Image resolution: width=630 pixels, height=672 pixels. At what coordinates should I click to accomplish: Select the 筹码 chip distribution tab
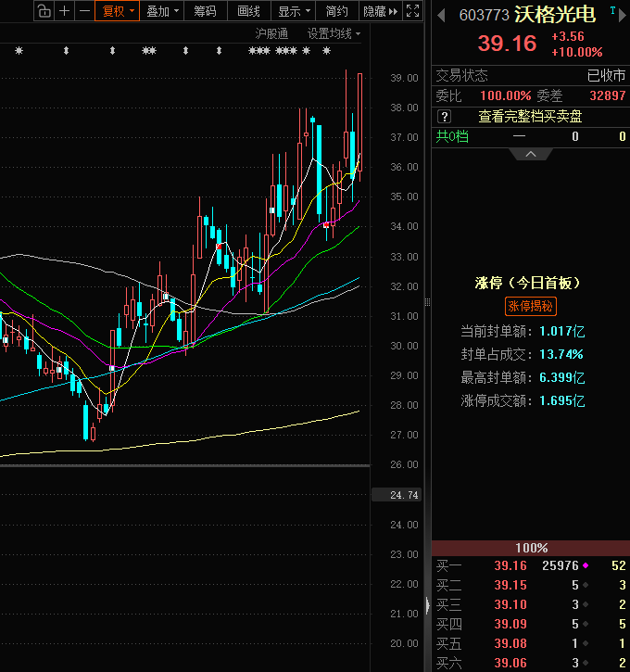(x=205, y=11)
